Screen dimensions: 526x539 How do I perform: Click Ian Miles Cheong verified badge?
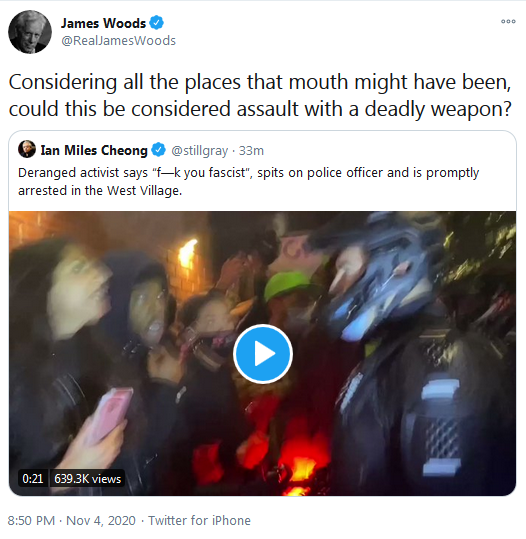click(x=158, y=150)
